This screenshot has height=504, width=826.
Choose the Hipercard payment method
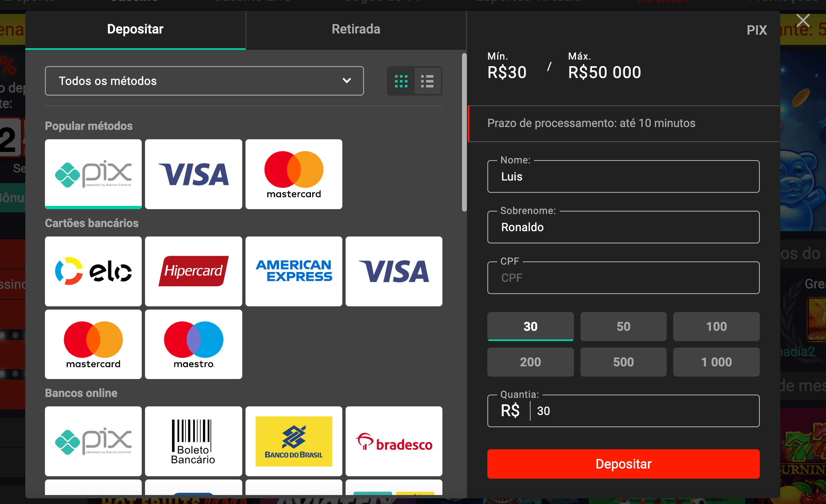click(194, 271)
